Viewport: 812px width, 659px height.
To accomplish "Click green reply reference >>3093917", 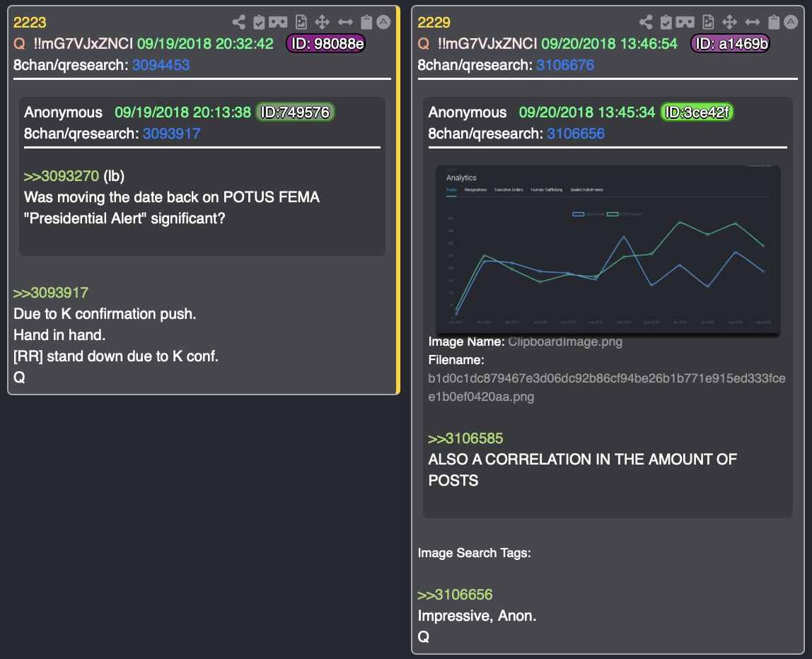I will [51, 293].
